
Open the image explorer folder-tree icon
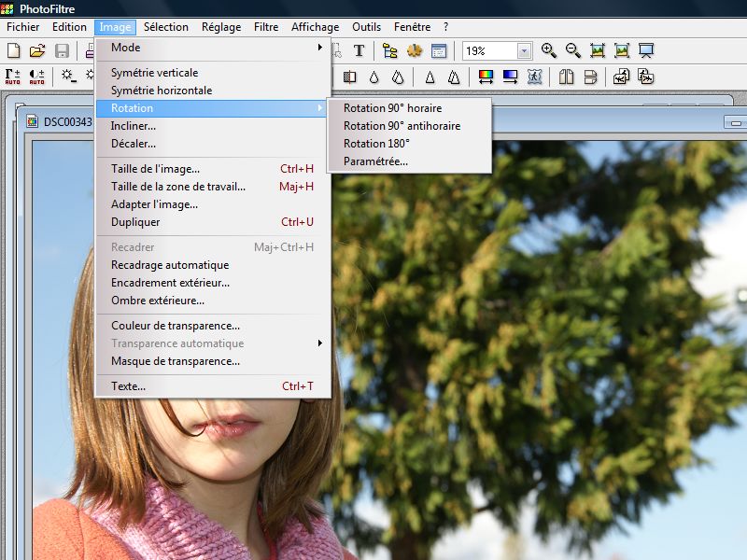pyautogui.click(x=389, y=50)
